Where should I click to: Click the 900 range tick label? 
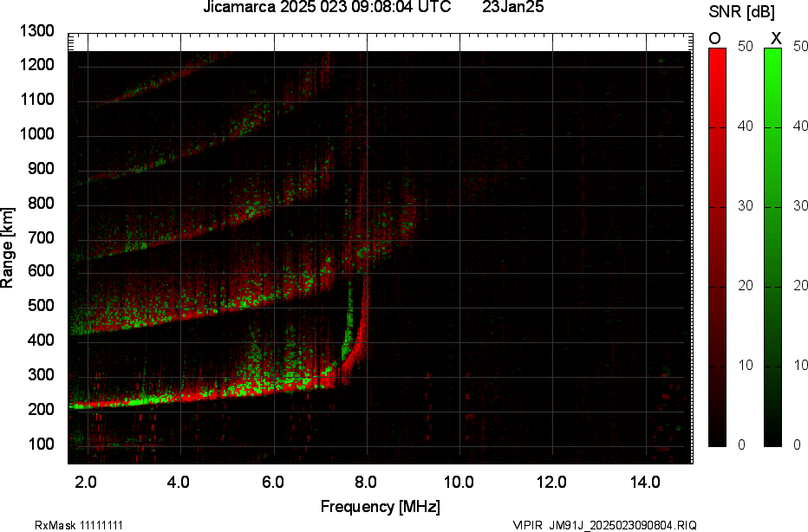42,169
